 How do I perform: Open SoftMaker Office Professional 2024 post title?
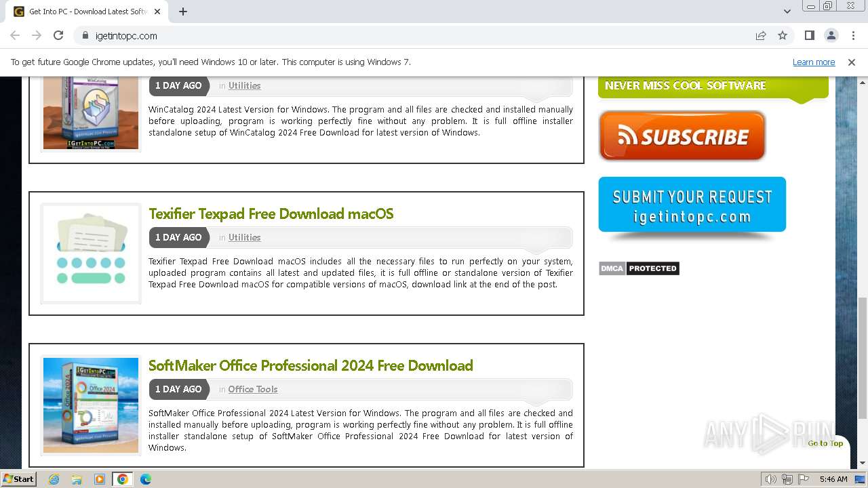tap(311, 365)
